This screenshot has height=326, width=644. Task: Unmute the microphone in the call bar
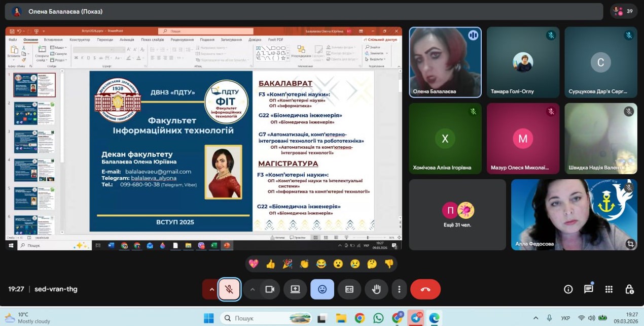point(229,289)
